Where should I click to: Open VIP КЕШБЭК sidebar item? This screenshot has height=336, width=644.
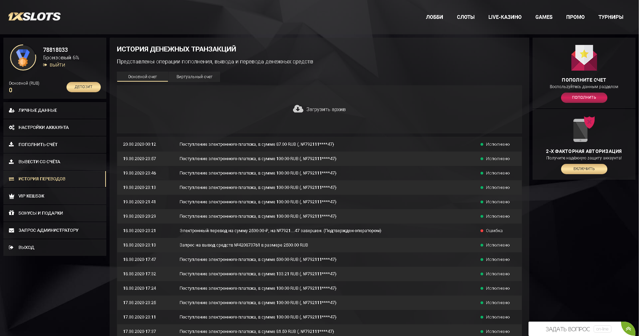[x=55, y=196]
